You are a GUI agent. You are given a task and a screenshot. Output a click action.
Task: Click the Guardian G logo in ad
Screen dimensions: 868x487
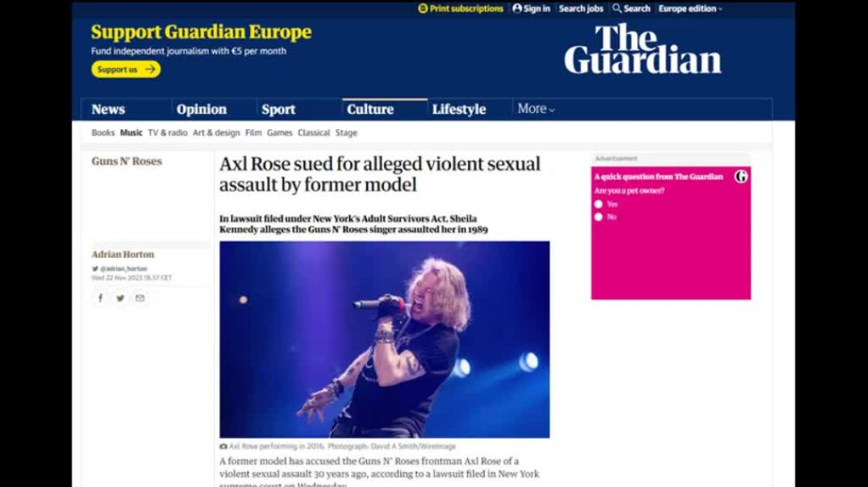click(x=741, y=177)
